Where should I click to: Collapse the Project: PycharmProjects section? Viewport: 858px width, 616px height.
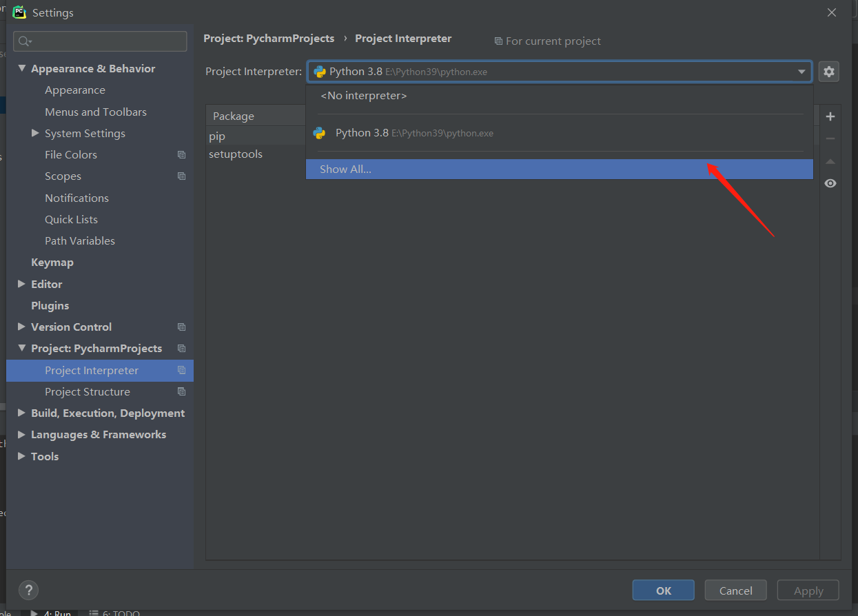(22, 348)
